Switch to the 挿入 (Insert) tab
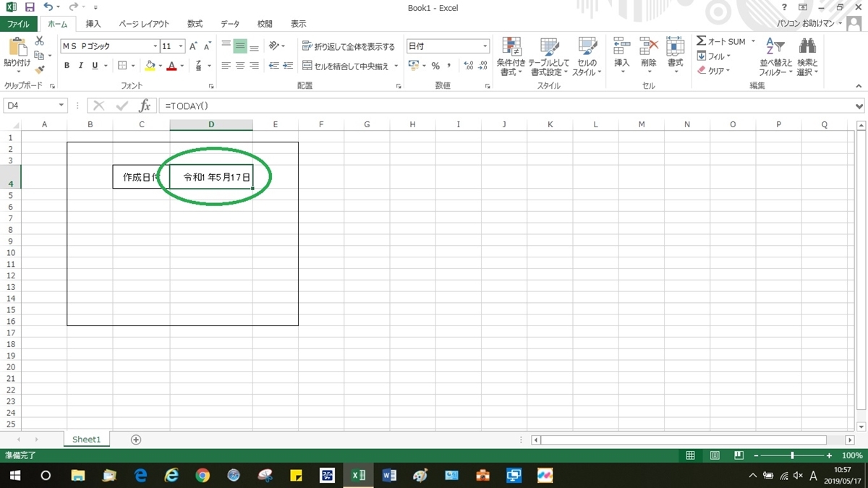Image resolution: width=868 pixels, height=488 pixels. [93, 24]
